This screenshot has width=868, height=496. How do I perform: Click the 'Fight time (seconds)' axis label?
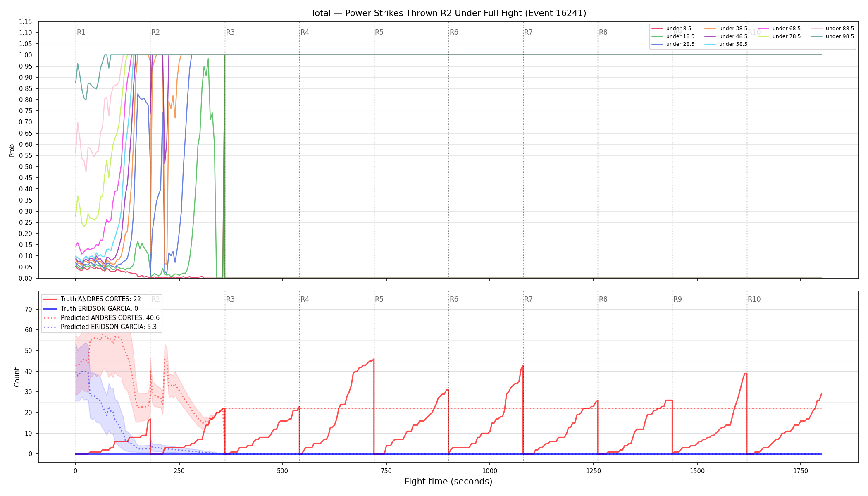point(448,482)
